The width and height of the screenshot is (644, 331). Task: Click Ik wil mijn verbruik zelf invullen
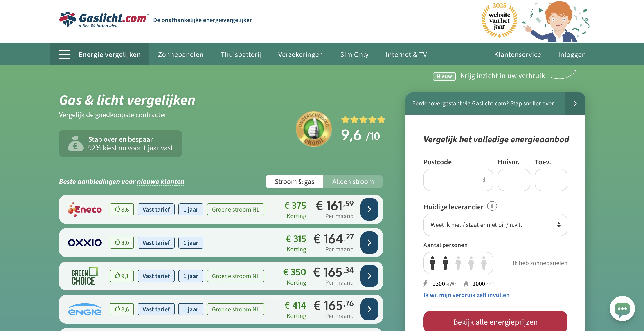coord(466,295)
